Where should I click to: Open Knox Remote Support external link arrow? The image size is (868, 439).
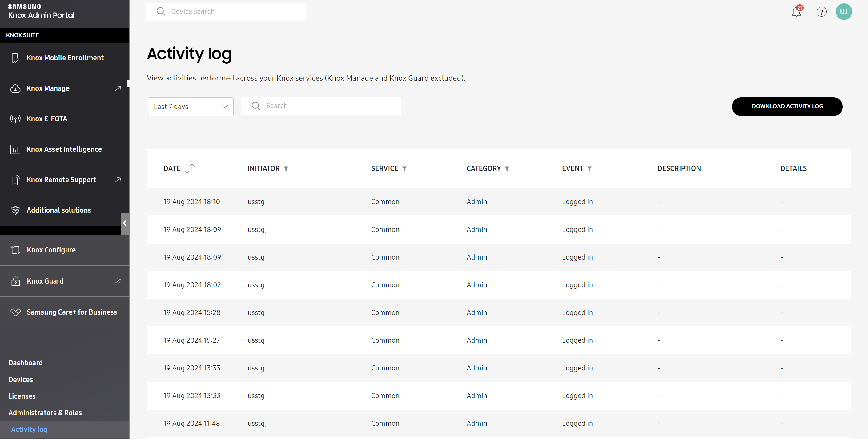click(x=118, y=180)
